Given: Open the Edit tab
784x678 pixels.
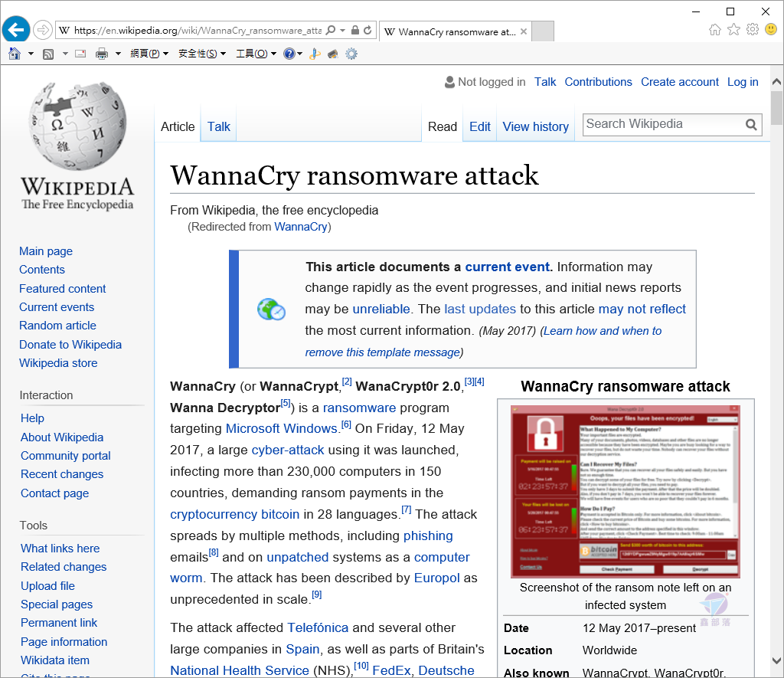Looking at the screenshot, I should coord(479,126).
